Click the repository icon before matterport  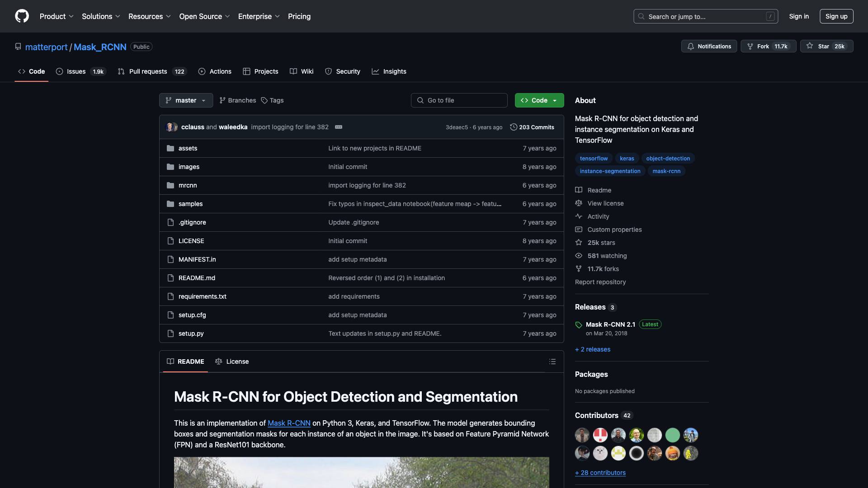click(x=18, y=47)
